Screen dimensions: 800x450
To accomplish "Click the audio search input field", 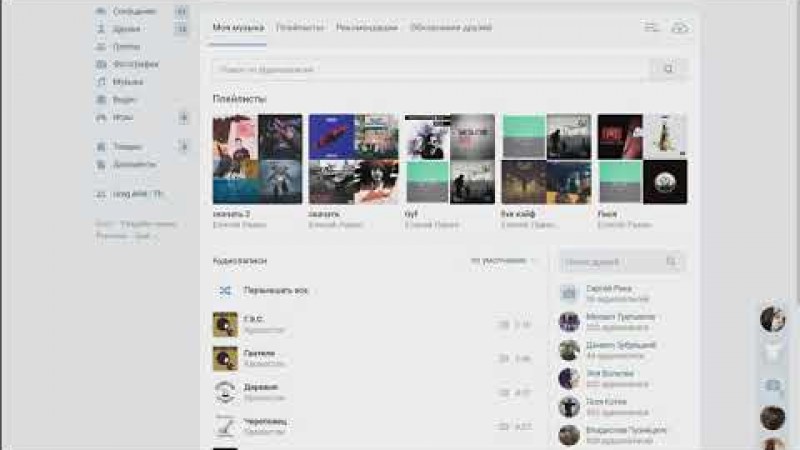I will (x=430, y=70).
